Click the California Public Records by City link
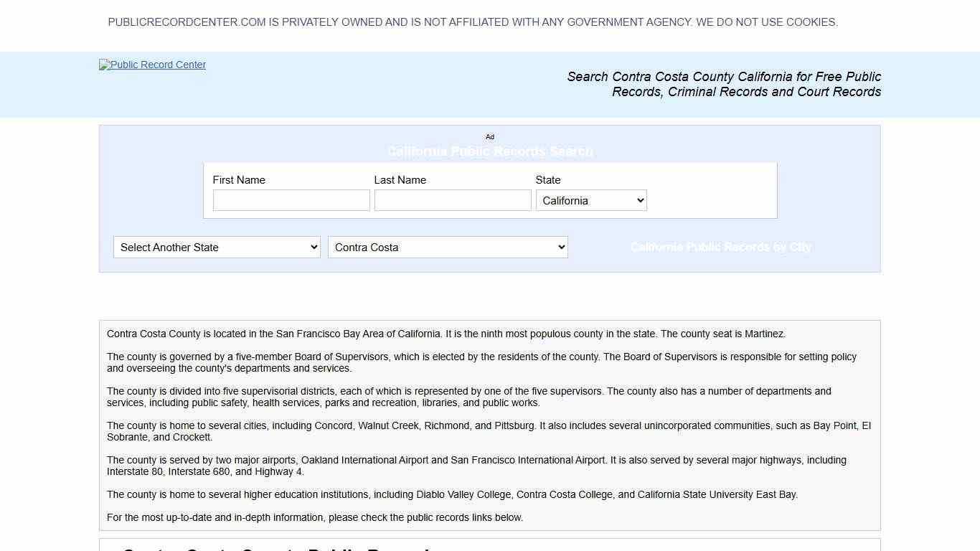This screenshot has width=980, height=551. [721, 247]
